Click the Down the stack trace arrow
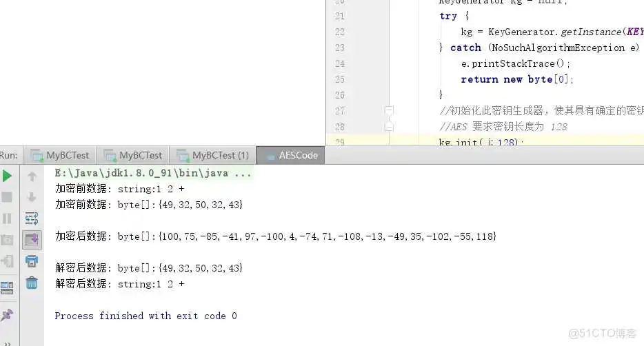The width and height of the screenshot is (644, 346). coord(32,197)
